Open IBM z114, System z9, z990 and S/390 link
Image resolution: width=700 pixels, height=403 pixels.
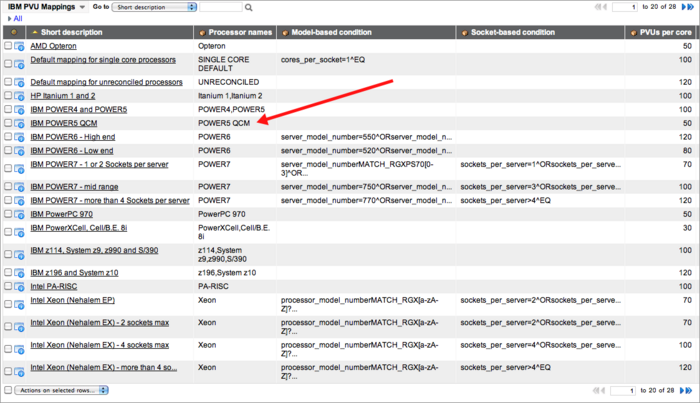tap(94, 250)
